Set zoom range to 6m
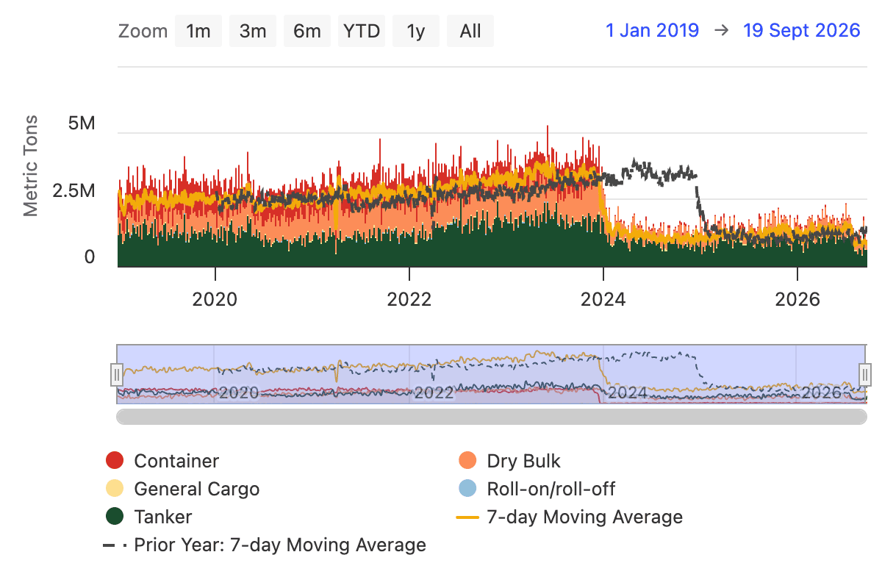Image resolution: width=882 pixels, height=588 pixels. click(307, 31)
